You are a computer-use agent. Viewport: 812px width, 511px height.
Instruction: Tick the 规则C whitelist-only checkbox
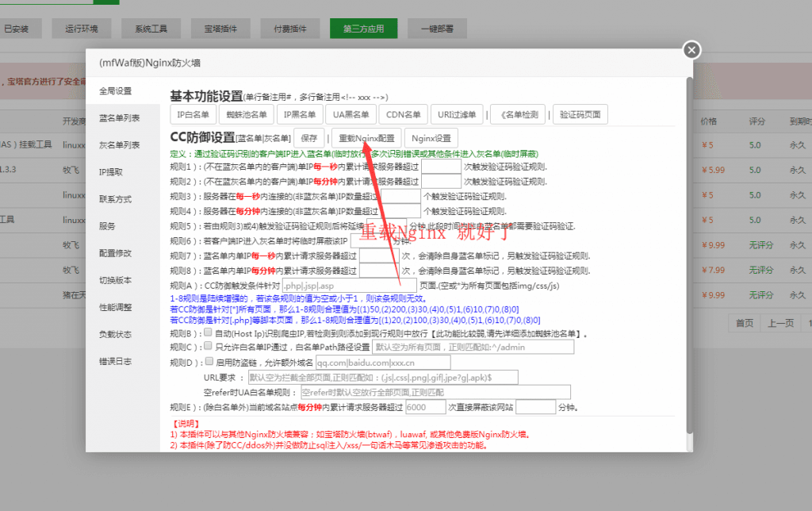208,347
